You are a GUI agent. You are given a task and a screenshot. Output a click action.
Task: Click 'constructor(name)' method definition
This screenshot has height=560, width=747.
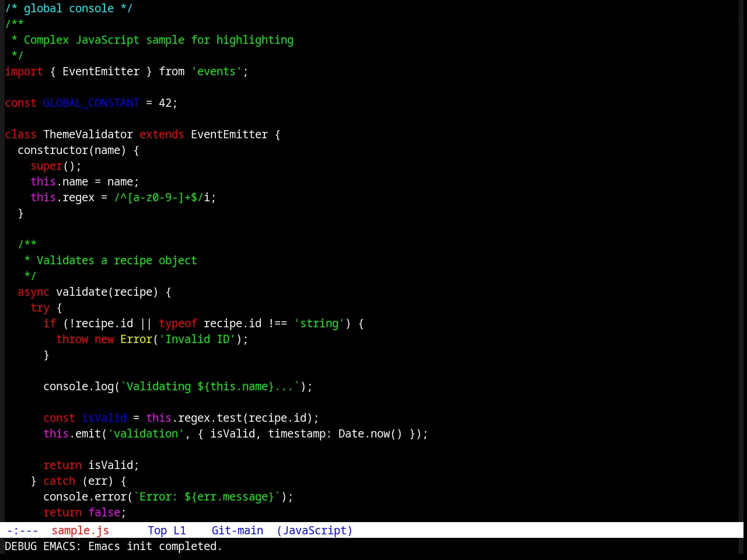(72, 150)
